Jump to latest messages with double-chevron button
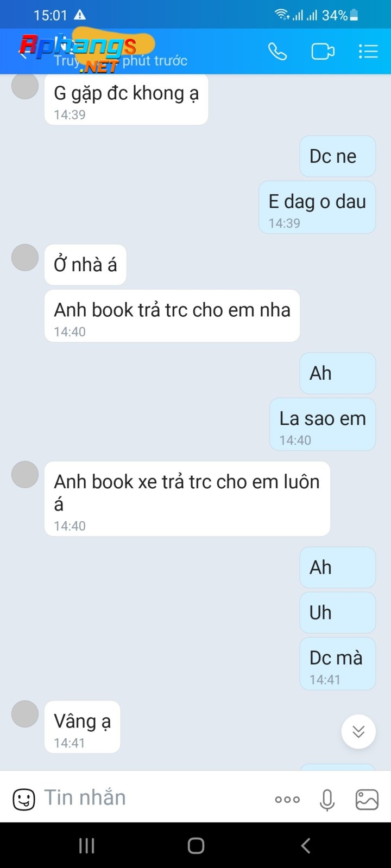This screenshot has height=868, width=391. pyautogui.click(x=358, y=732)
